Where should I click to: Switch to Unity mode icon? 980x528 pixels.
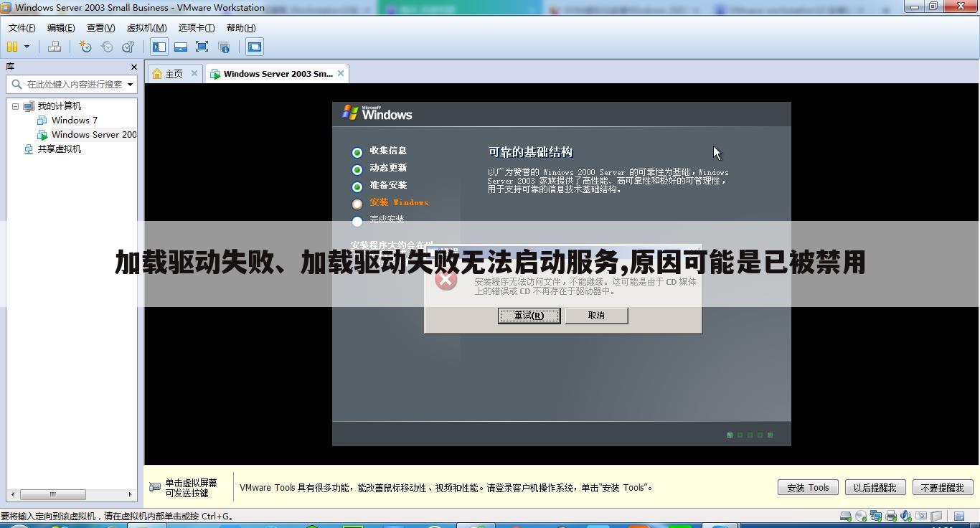(224, 47)
